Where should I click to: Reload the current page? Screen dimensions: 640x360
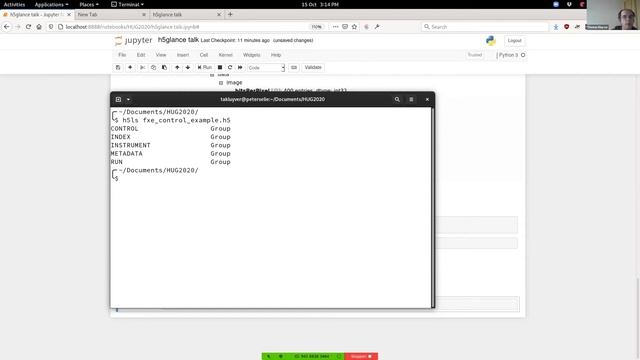click(28, 27)
